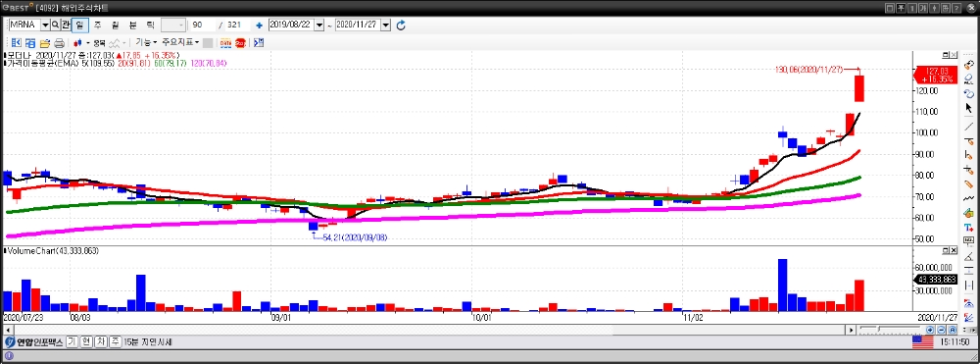Switch to the tick (틱) chart period
This screenshot has width=980, height=364.
[150, 25]
